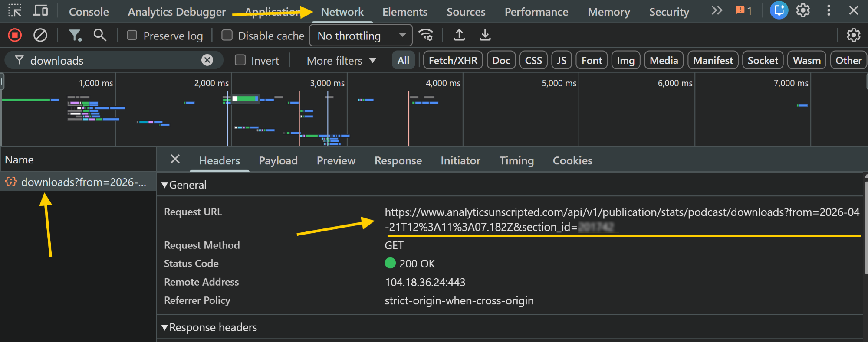Open network conditions wifi icon
The image size is (868, 342).
[x=426, y=35]
